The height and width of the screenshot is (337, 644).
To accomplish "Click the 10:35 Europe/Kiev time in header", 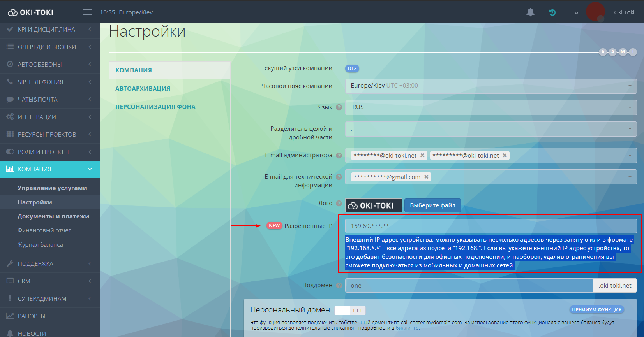I will pos(126,12).
